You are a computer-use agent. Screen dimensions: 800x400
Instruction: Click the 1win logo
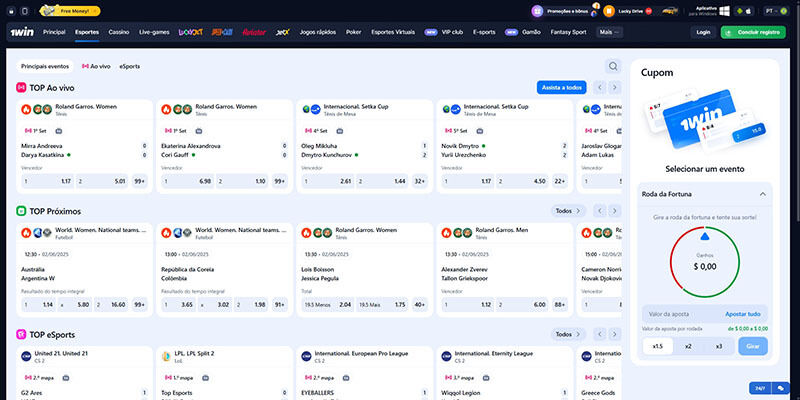pos(22,32)
